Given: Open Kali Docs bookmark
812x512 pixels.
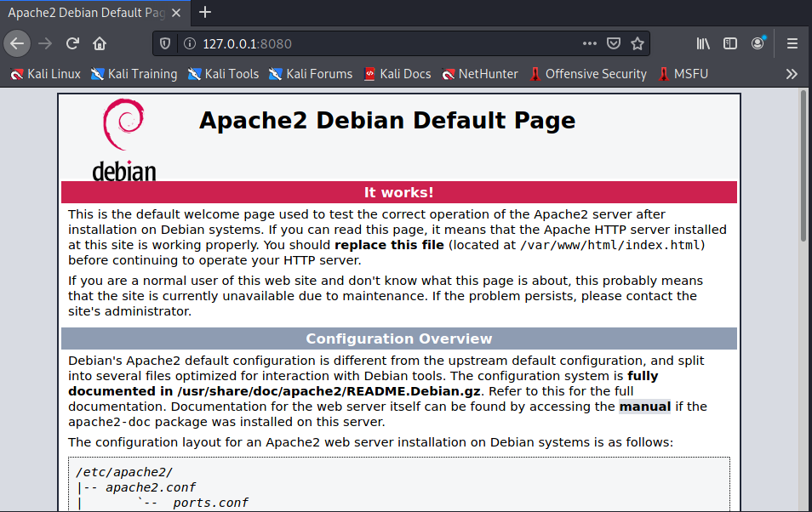Looking at the screenshot, I should (x=397, y=74).
